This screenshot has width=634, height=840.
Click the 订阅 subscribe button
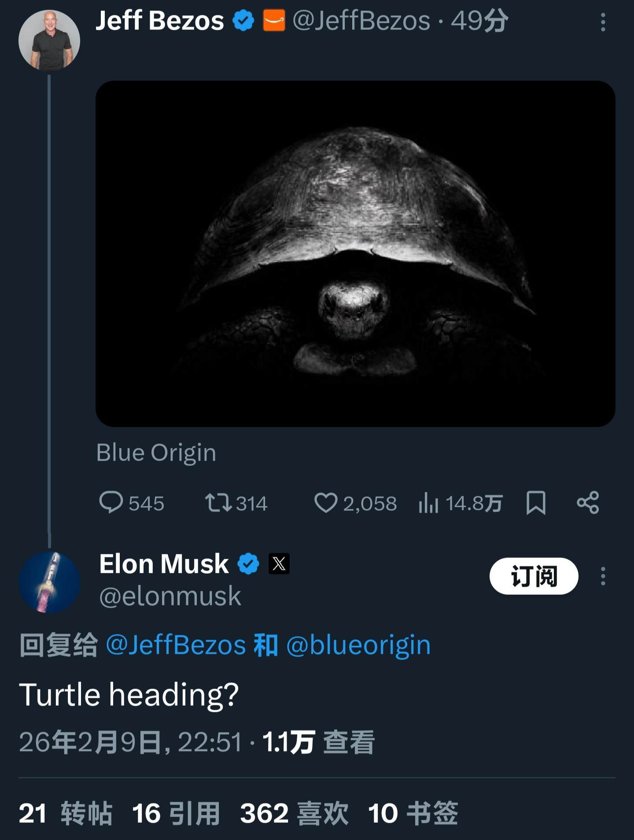[x=534, y=576]
